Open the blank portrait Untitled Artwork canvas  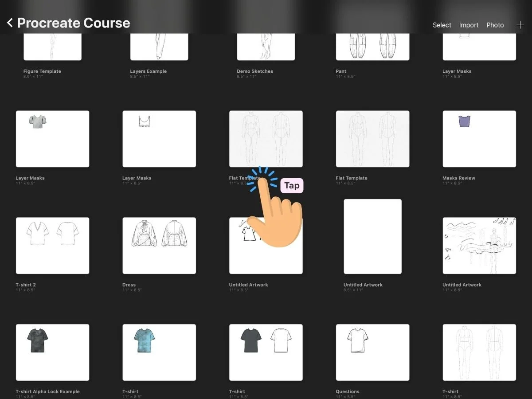373,236
